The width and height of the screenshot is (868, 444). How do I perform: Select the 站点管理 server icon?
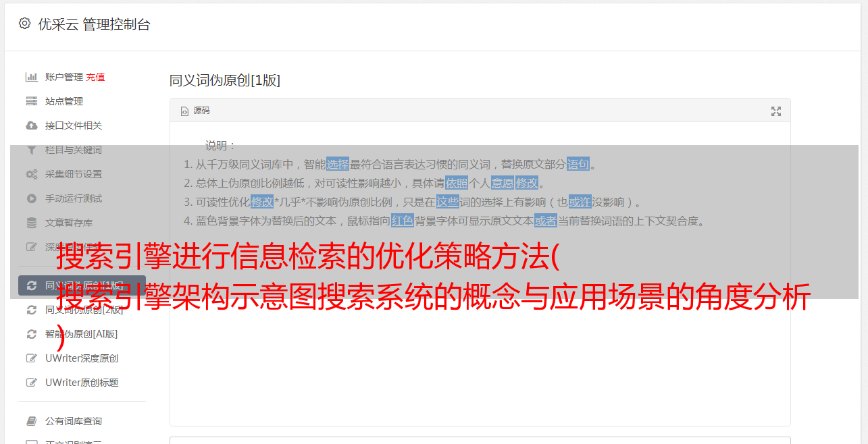coord(32,101)
